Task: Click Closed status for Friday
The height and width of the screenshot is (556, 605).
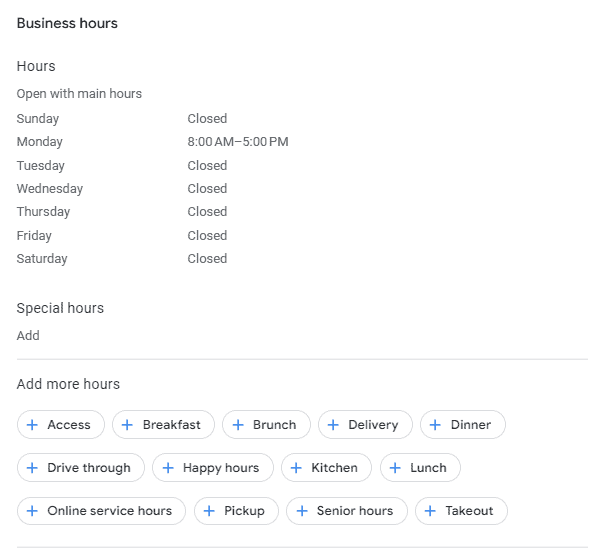Action: coord(207,235)
